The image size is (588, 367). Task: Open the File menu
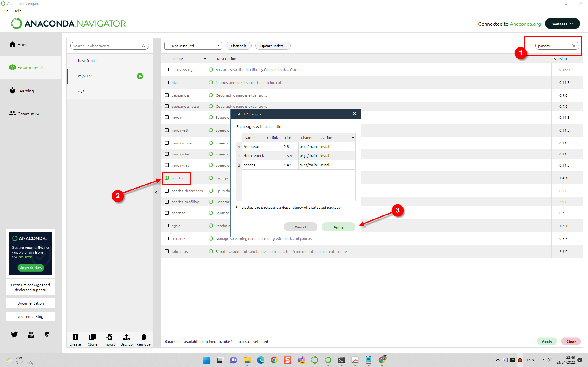point(6,11)
